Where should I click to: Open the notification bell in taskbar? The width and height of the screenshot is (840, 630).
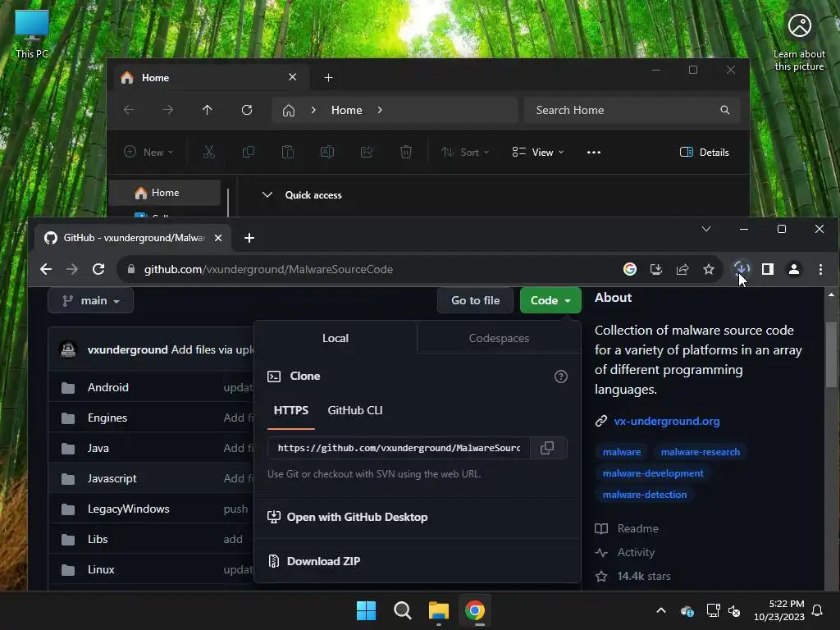[818, 610]
